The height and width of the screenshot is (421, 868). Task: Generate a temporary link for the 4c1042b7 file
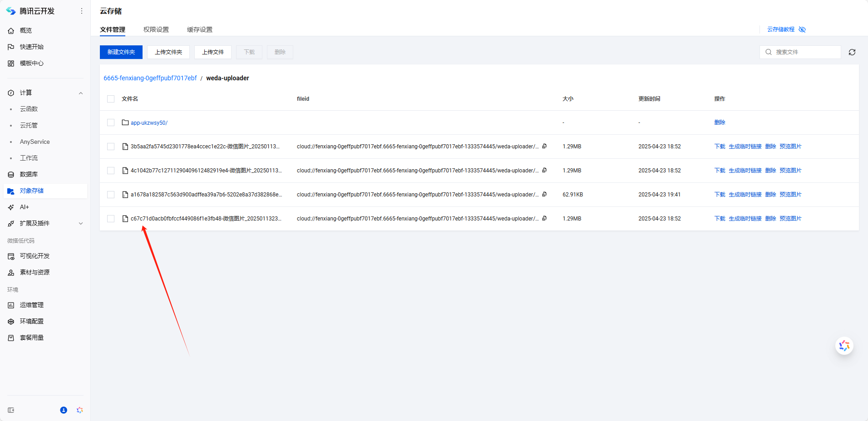point(745,171)
